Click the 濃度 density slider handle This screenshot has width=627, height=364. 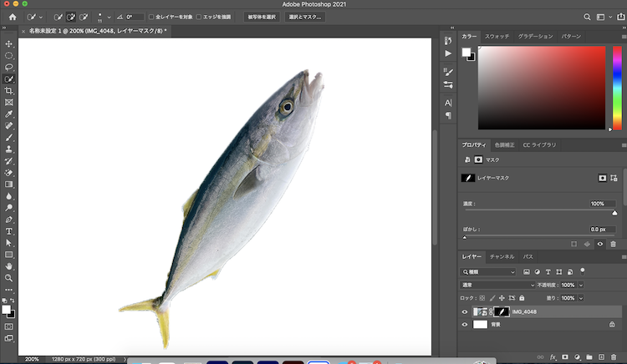tap(614, 213)
